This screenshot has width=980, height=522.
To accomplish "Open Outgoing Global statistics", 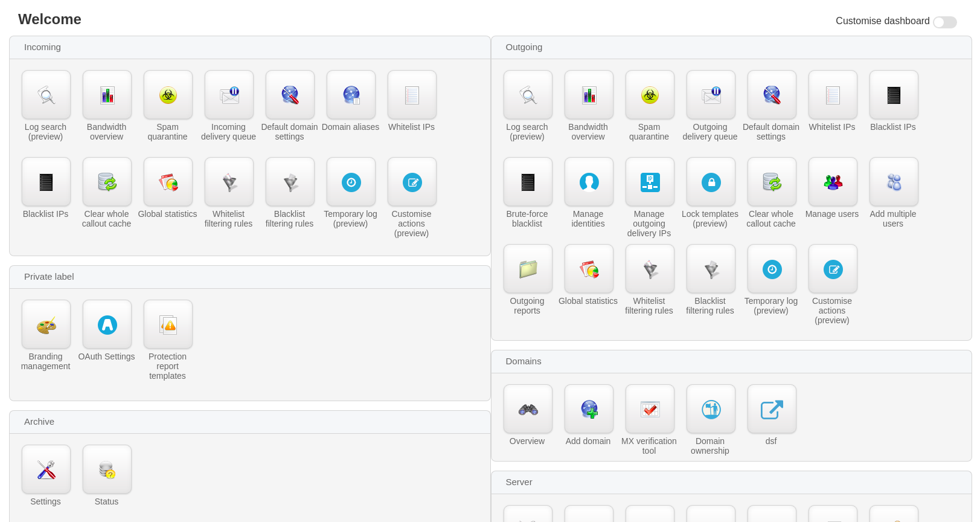I will point(589,269).
